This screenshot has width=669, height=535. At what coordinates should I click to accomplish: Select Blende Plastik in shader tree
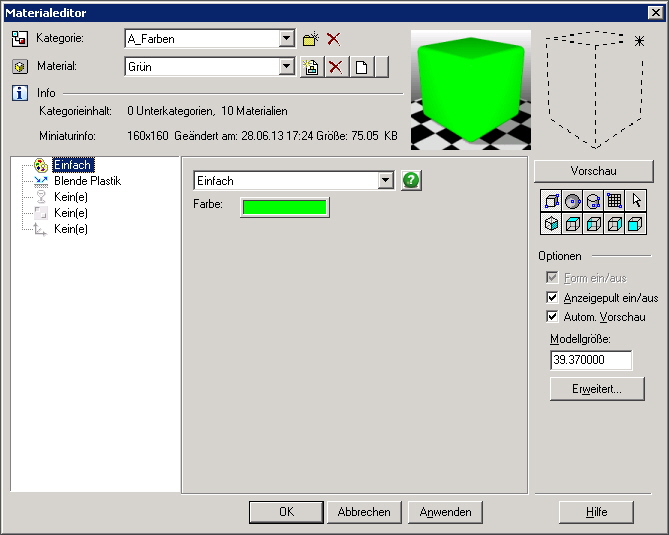click(x=87, y=181)
